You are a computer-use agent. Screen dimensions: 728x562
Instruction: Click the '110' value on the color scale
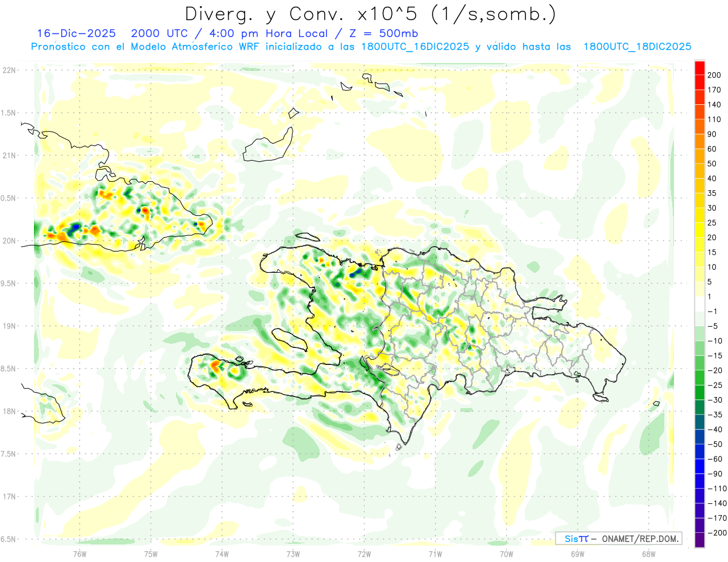(x=713, y=119)
